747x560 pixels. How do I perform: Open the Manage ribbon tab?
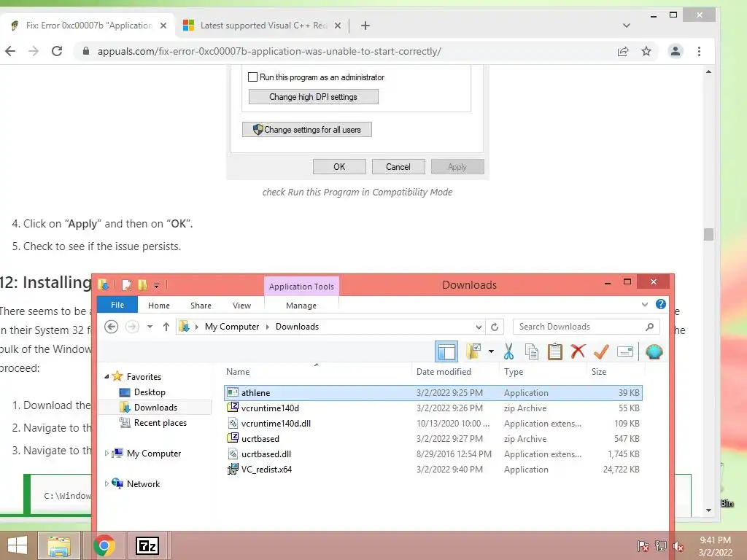(301, 306)
